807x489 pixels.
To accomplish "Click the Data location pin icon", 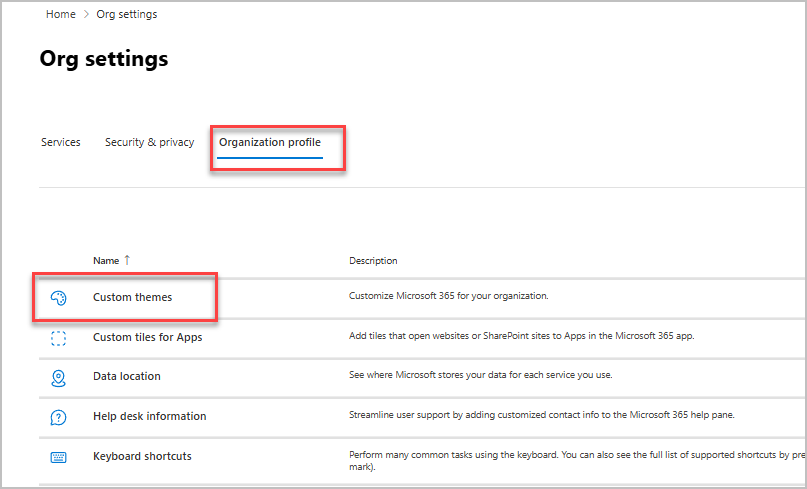I will 58,377.
